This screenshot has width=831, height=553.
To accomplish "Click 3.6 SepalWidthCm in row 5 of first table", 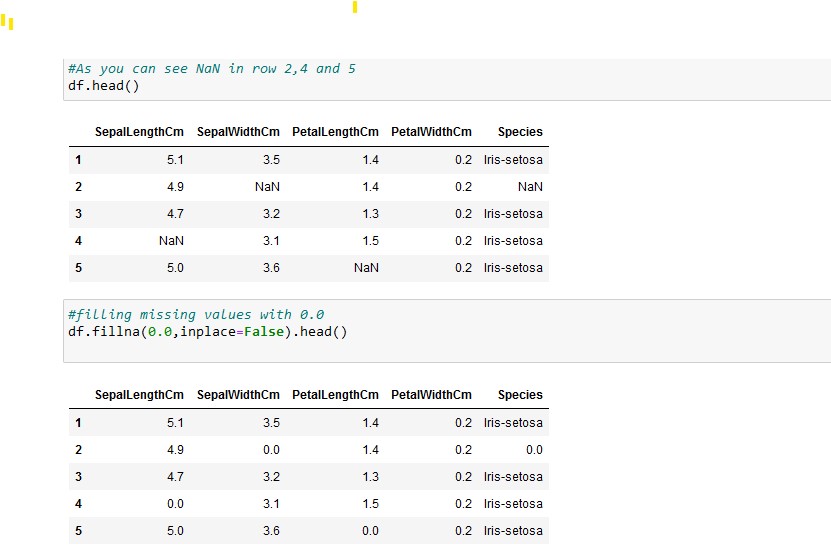I will (x=271, y=268).
